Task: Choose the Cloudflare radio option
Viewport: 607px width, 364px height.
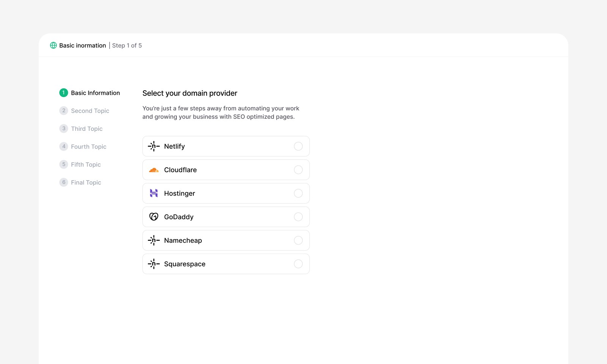Action: click(x=299, y=170)
